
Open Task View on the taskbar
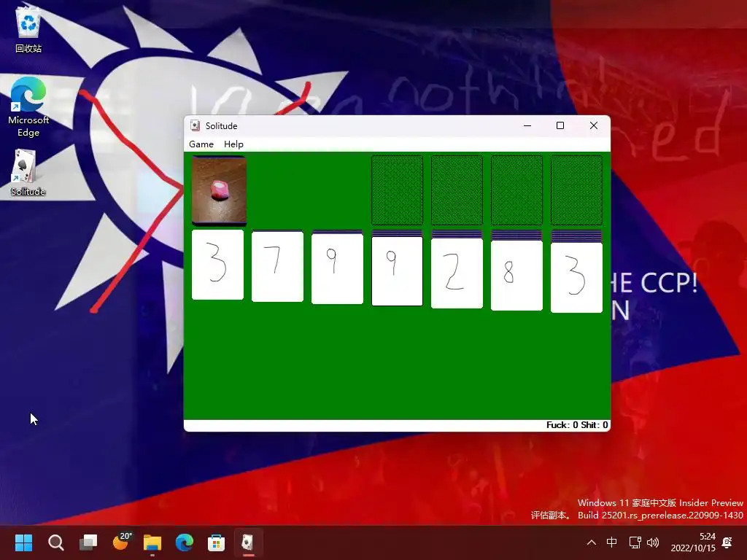point(88,542)
